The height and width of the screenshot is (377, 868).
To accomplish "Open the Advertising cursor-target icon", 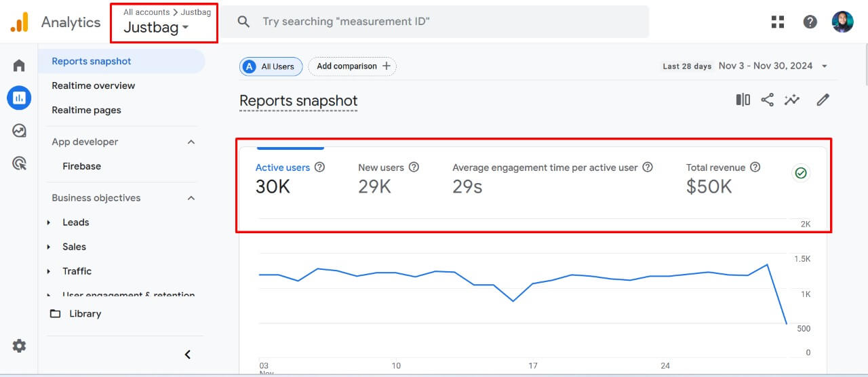I will [19, 163].
